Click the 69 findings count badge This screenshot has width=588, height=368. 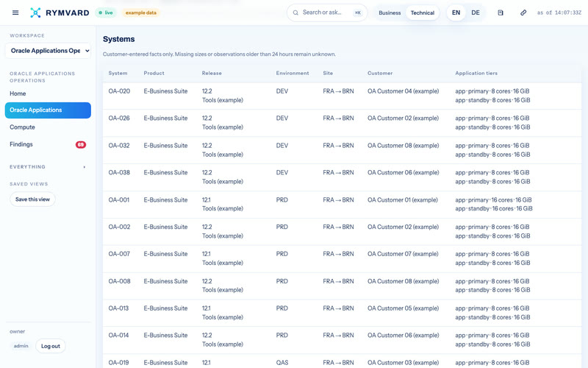pos(81,144)
